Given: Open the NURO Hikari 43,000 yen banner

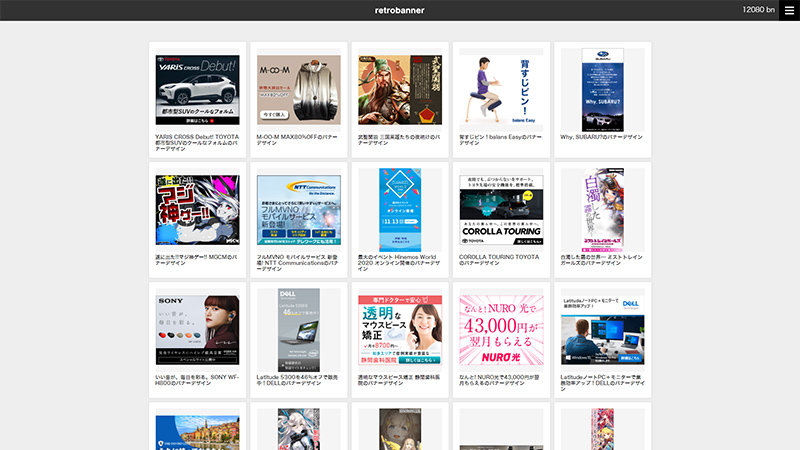Looking at the screenshot, I should (x=501, y=329).
